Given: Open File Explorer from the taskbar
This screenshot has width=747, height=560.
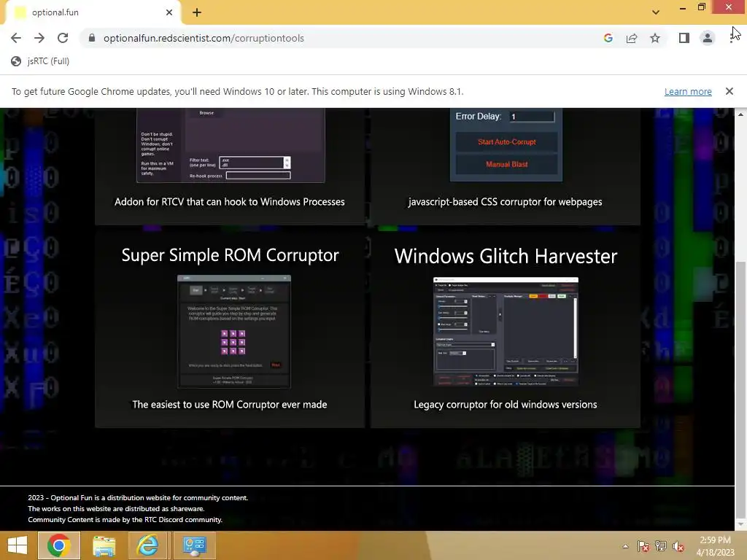Looking at the screenshot, I should [x=104, y=545].
